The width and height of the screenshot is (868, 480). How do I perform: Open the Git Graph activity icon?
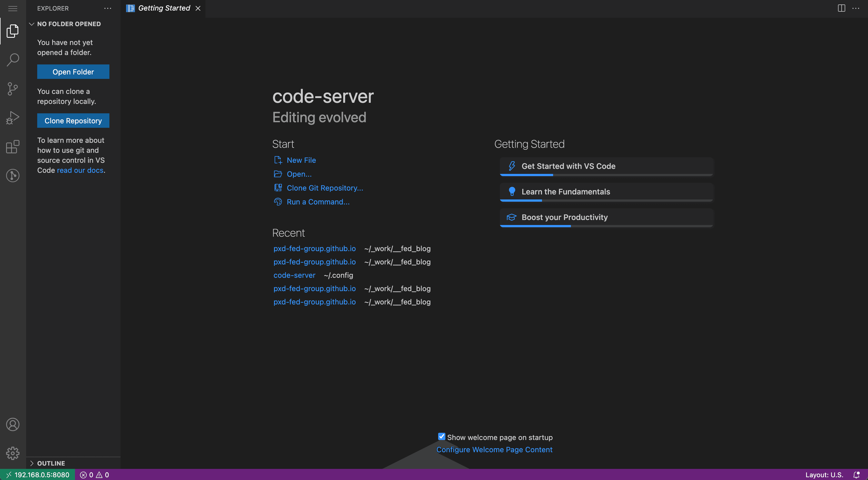point(13,175)
